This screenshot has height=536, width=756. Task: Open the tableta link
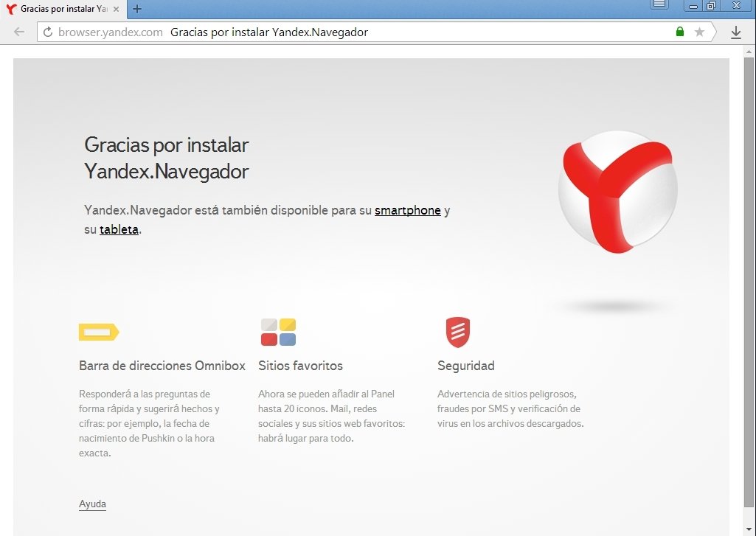[119, 229]
